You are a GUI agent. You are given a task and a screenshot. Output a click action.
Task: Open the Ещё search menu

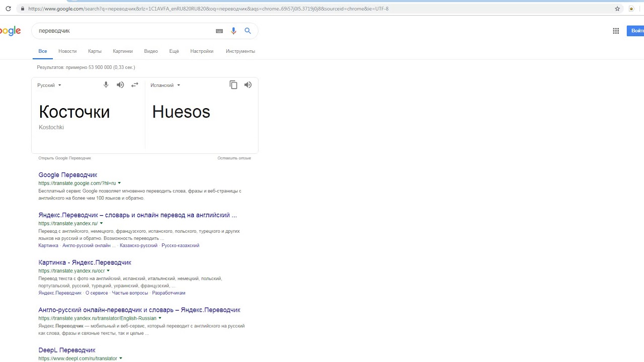(x=174, y=51)
